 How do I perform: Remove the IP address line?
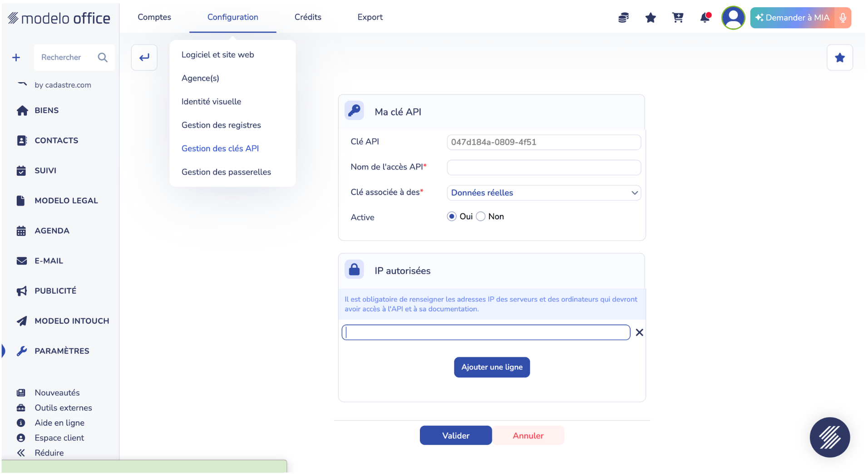point(639,332)
